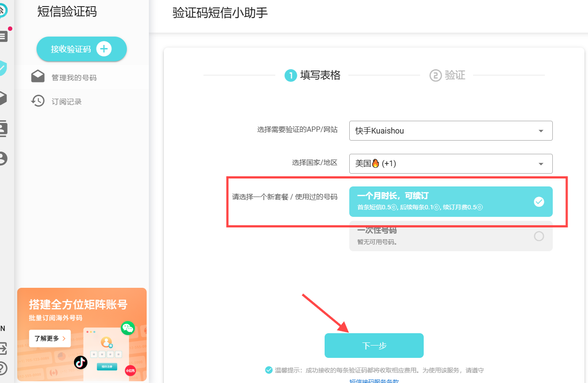Click the logout arrow icon in rail
The height and width of the screenshot is (383, 588).
click(x=3, y=348)
